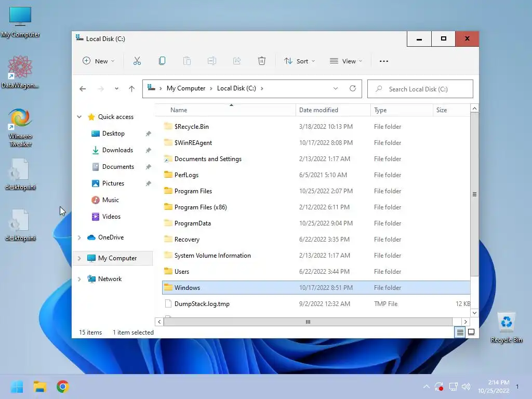Click the vertical scrollbar up arrow
Viewport: 532px width, 399px height.
pyautogui.click(x=475, y=109)
